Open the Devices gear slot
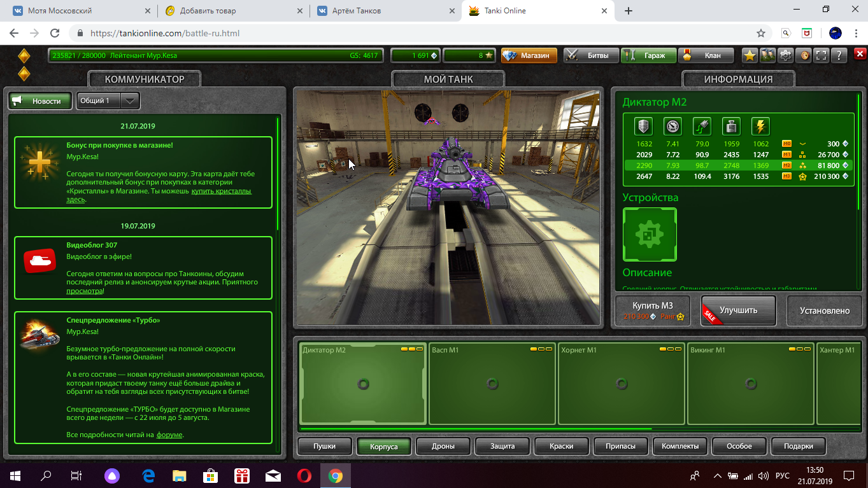 pos(650,234)
